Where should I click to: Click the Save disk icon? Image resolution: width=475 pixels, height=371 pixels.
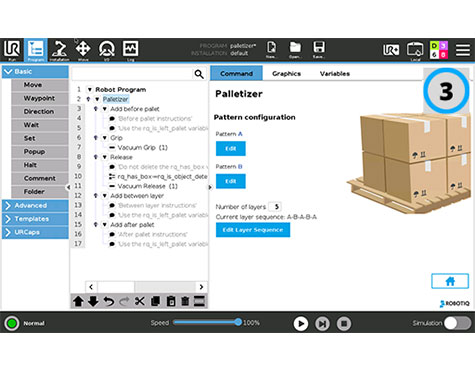coord(319,49)
